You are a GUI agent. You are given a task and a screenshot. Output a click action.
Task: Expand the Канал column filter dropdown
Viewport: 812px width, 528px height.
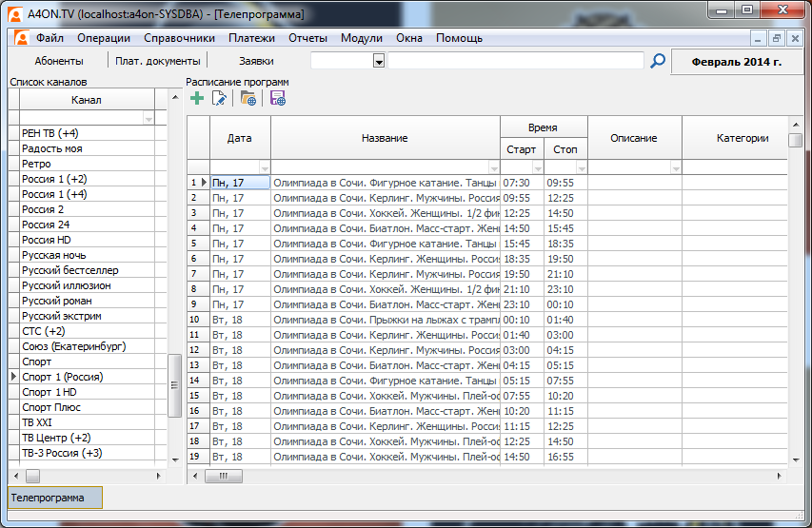[148, 118]
